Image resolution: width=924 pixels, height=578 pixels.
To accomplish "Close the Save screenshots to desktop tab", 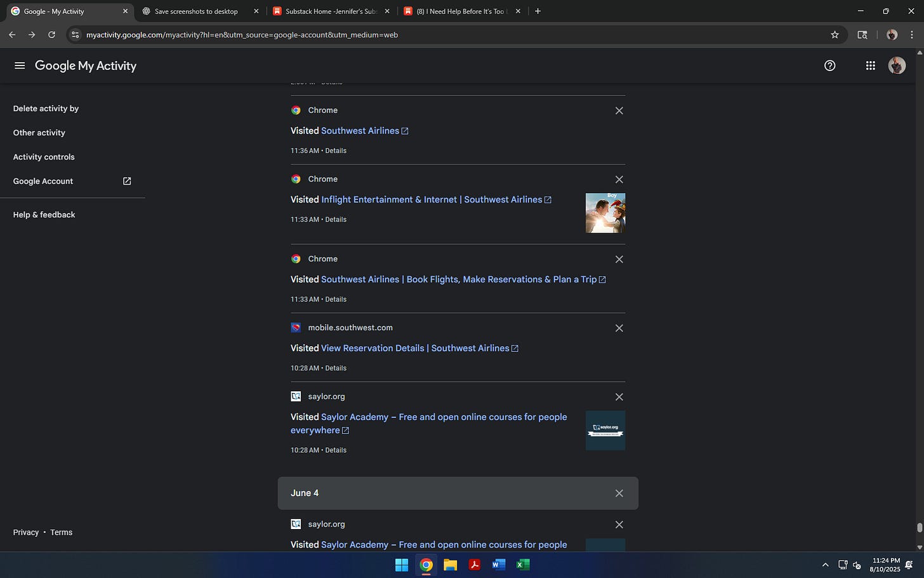I will (256, 11).
